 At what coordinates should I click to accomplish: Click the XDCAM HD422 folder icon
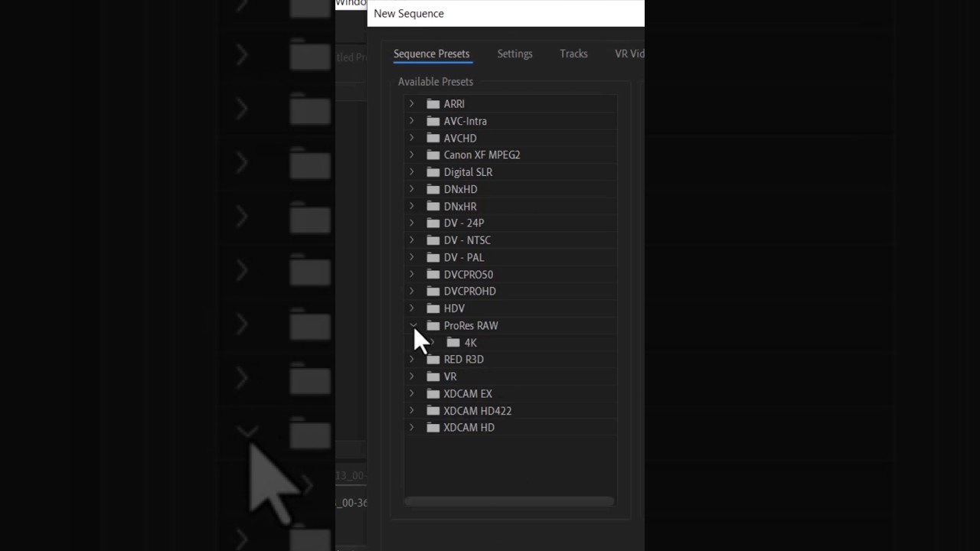tap(433, 410)
